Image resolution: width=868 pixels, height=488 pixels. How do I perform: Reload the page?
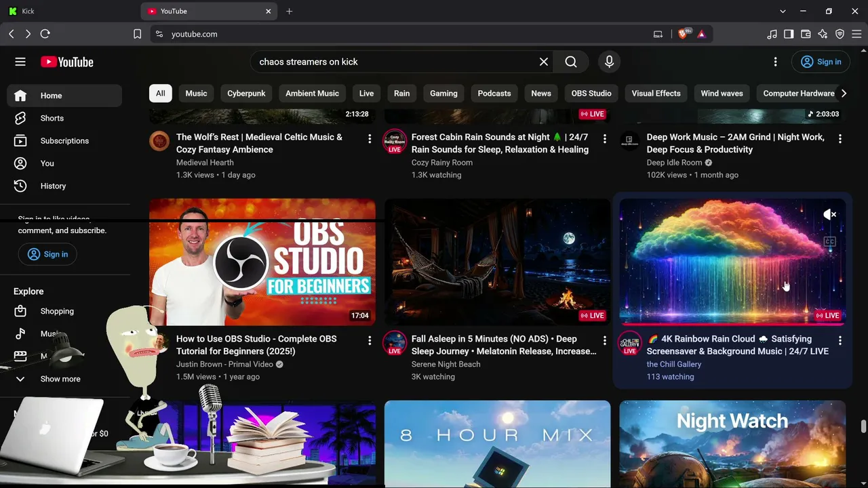45,34
